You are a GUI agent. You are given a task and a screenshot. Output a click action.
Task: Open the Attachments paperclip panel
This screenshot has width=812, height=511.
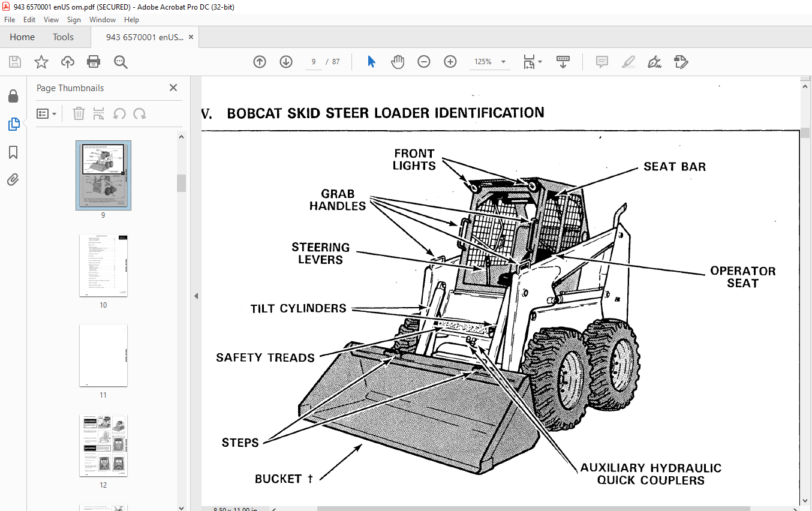click(13, 180)
